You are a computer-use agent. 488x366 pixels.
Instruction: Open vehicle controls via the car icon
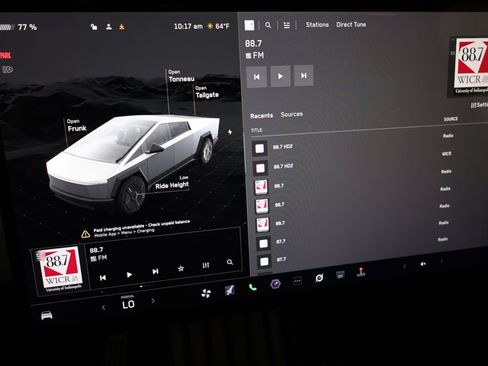tap(47, 315)
